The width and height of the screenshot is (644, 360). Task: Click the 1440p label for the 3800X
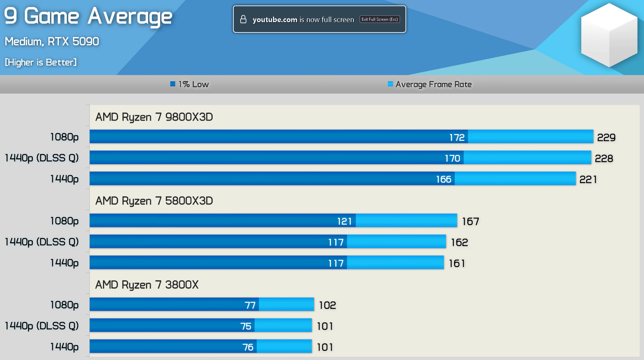64,347
